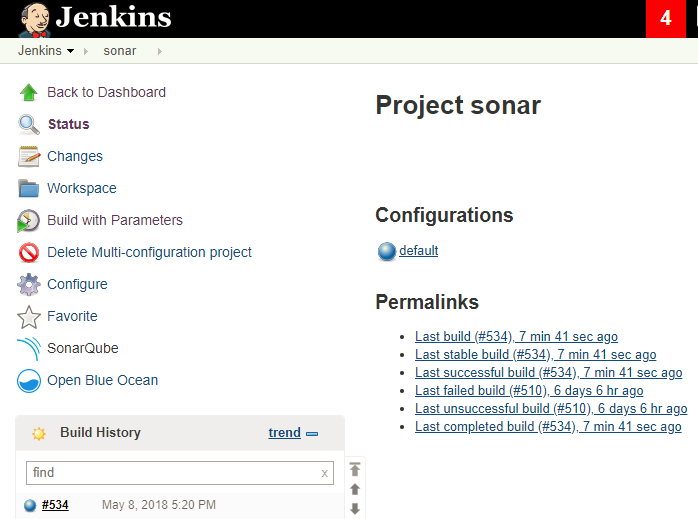
Task: Page down in build history list
Action: click(355, 508)
